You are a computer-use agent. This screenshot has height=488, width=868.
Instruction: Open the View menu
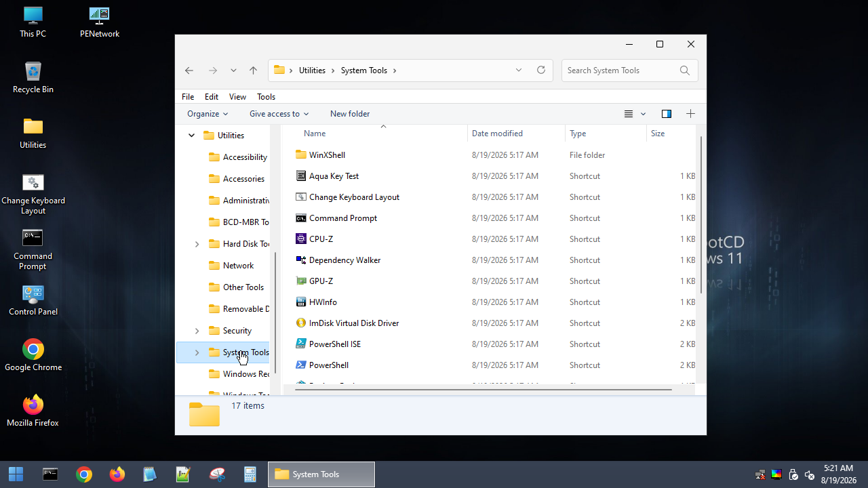coord(237,97)
